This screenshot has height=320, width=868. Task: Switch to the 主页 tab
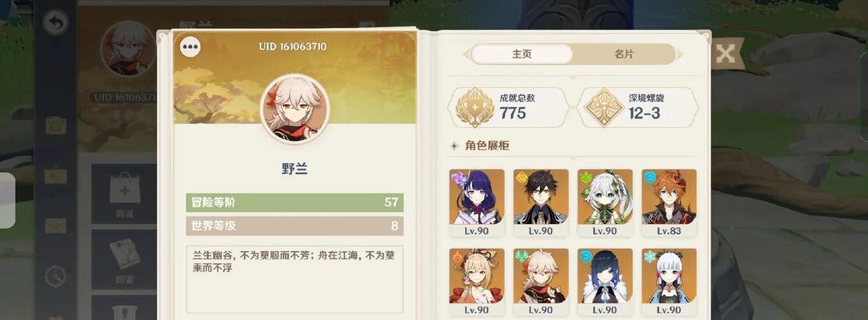pos(522,54)
